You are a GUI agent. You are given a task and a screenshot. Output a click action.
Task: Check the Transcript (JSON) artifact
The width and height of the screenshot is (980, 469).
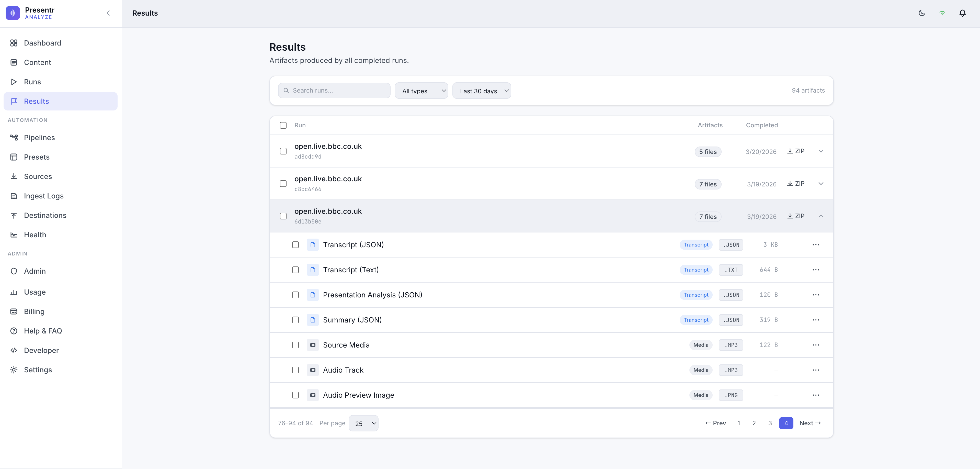pos(295,245)
